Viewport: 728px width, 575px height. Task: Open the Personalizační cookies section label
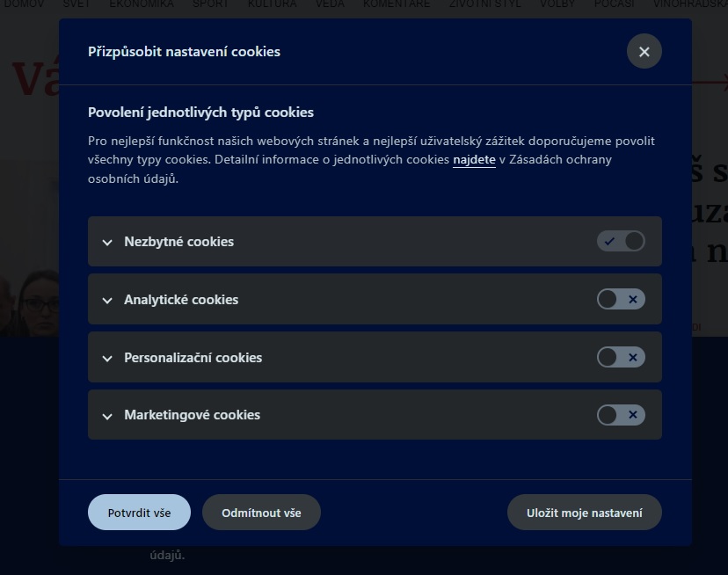(x=193, y=358)
